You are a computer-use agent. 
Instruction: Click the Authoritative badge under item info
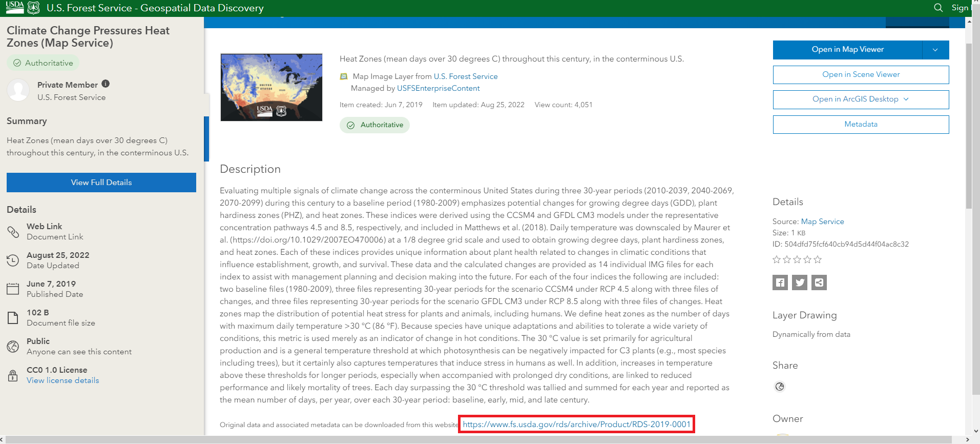374,125
